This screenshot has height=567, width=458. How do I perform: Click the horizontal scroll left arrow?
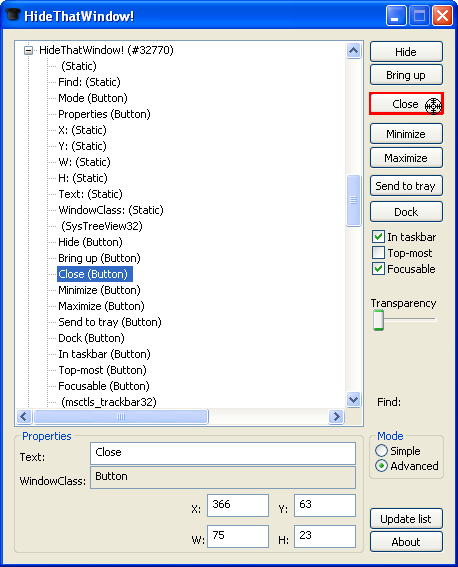(x=24, y=417)
